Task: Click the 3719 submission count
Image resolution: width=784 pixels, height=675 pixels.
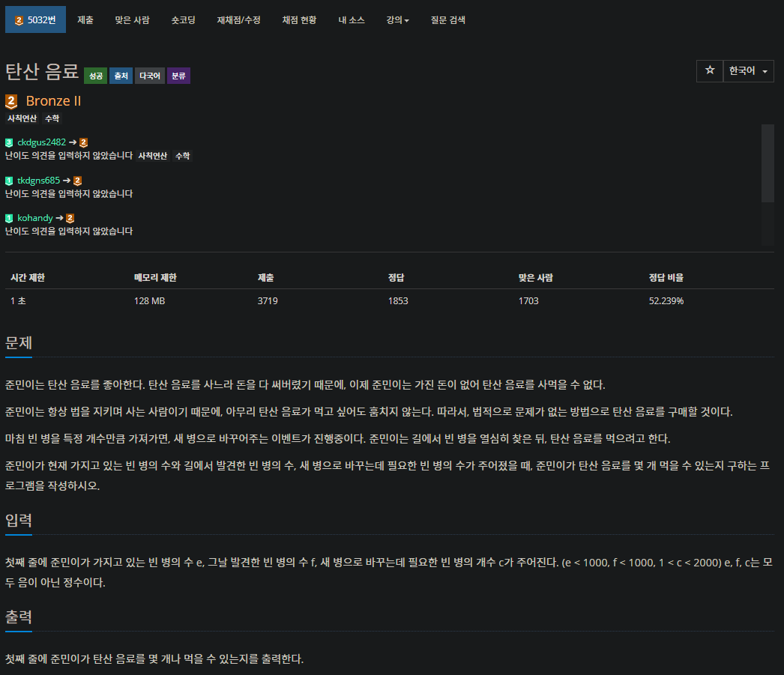Action: (268, 300)
